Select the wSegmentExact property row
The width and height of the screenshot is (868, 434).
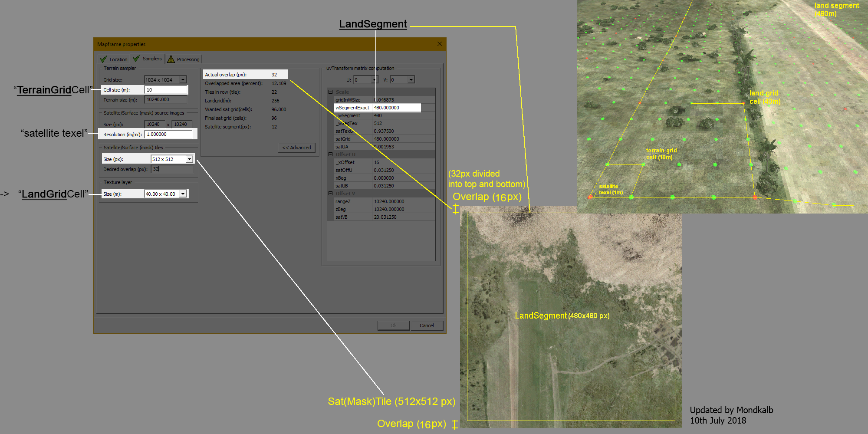point(377,108)
